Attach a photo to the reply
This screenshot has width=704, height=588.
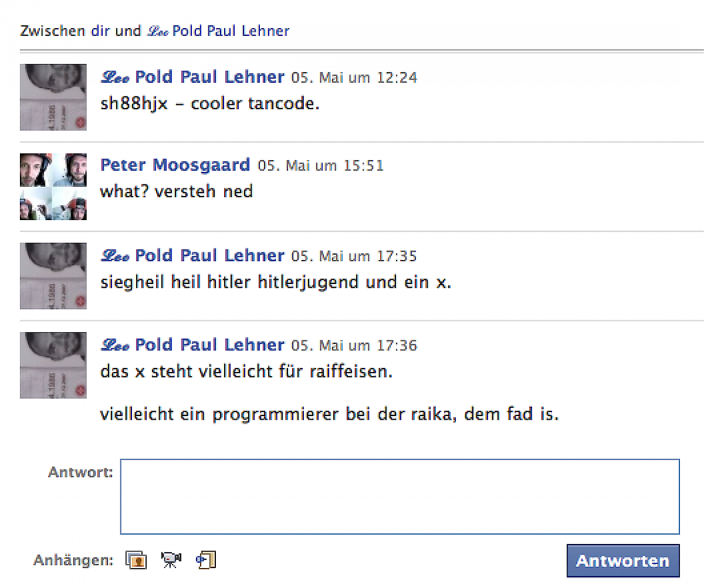136,560
